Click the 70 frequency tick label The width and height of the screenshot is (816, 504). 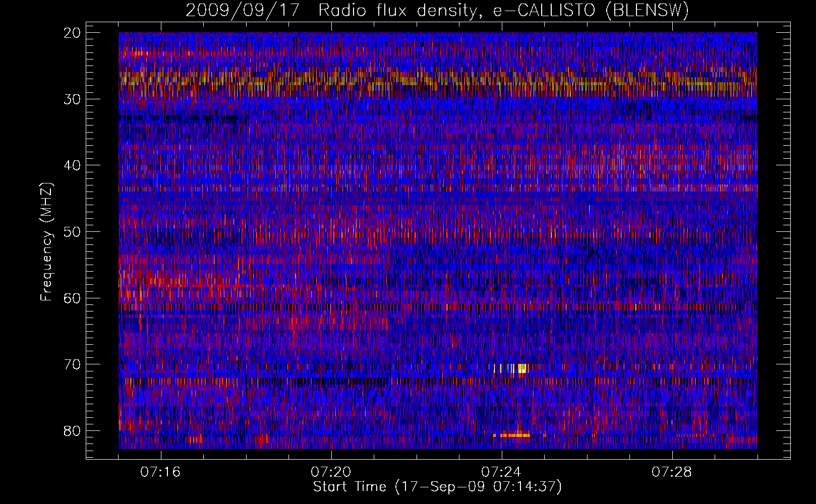click(73, 364)
